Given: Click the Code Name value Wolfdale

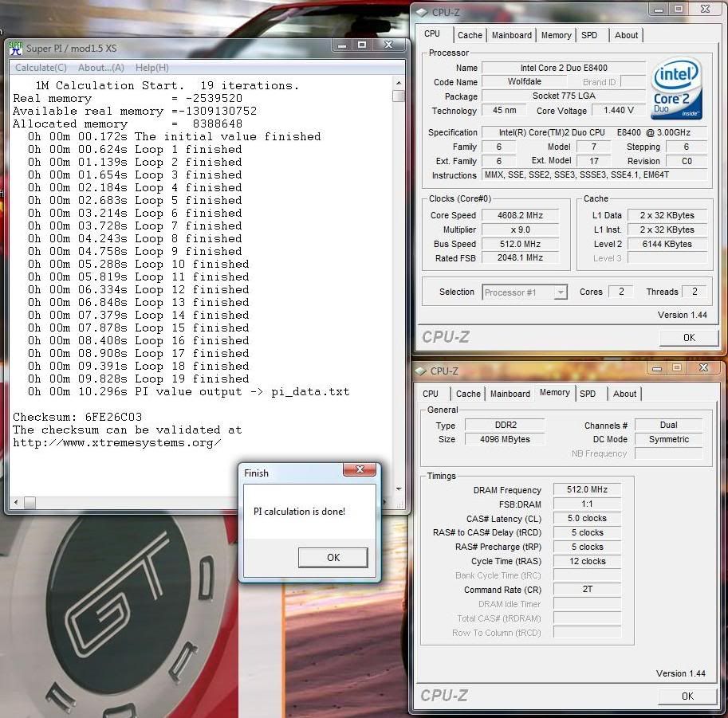Looking at the screenshot, I should click(525, 82).
